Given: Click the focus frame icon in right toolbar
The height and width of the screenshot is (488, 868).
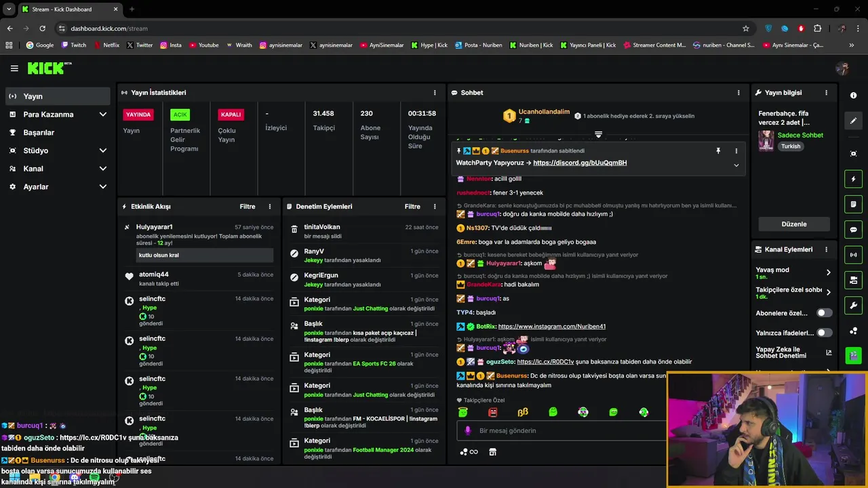Looking at the screenshot, I should coord(854,154).
